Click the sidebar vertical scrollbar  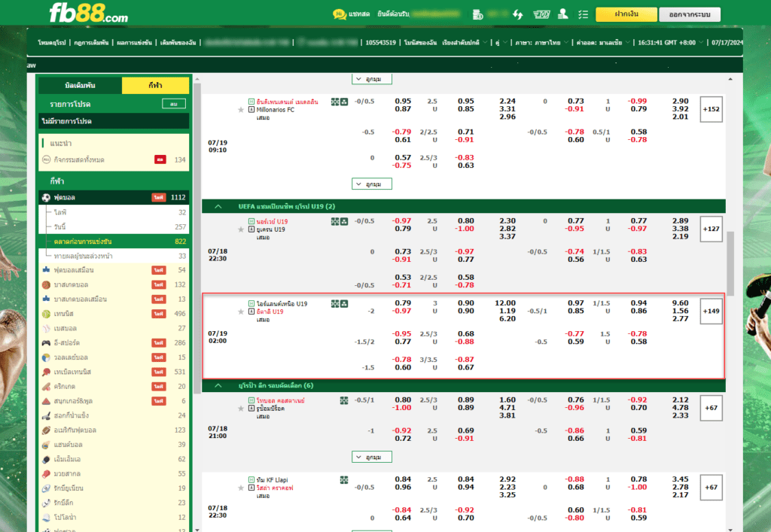pos(197,239)
